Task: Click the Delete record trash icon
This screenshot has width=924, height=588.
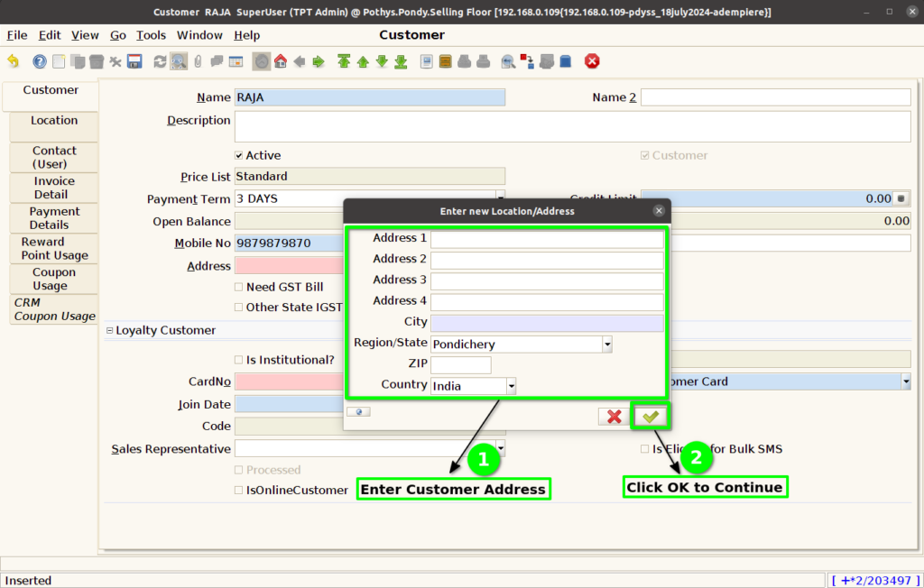Action: [x=96, y=61]
